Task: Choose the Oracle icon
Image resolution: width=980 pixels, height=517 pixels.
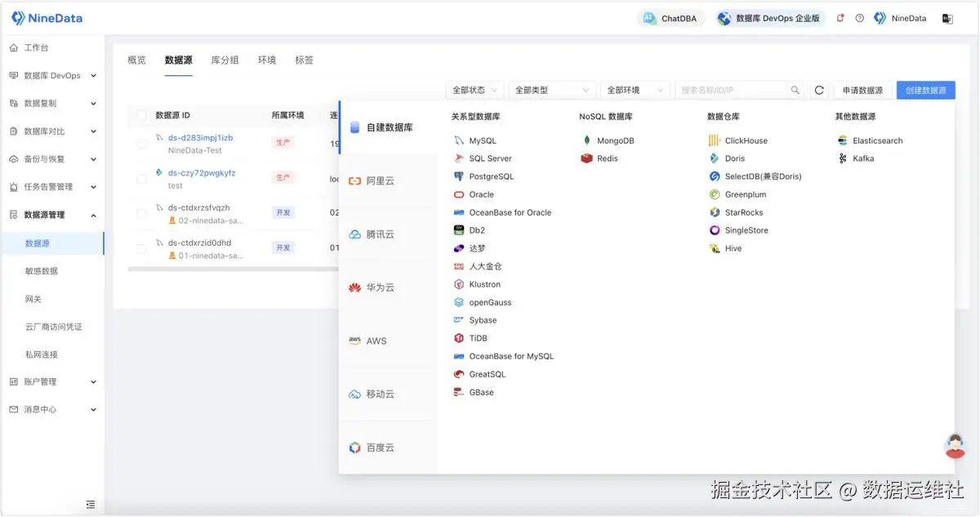Action: pos(459,194)
